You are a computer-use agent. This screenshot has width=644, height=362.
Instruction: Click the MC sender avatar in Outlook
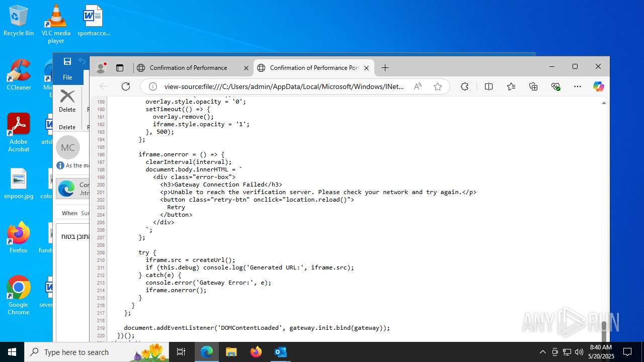tap(68, 147)
